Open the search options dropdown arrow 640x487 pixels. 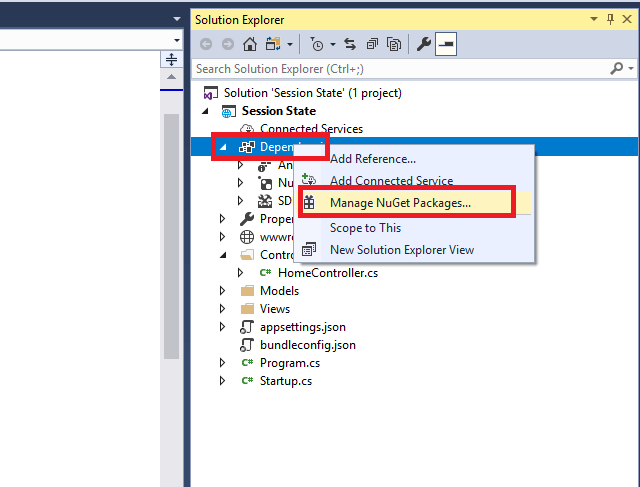coord(631,69)
